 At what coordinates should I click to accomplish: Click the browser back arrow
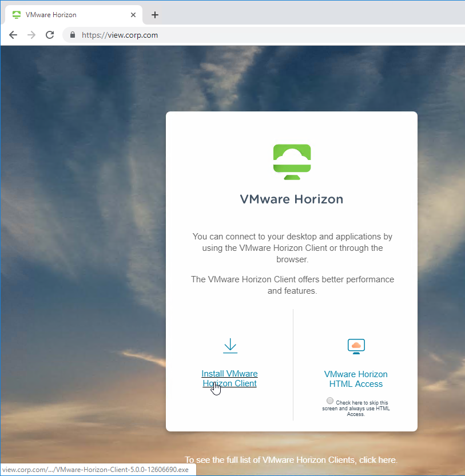[13, 35]
